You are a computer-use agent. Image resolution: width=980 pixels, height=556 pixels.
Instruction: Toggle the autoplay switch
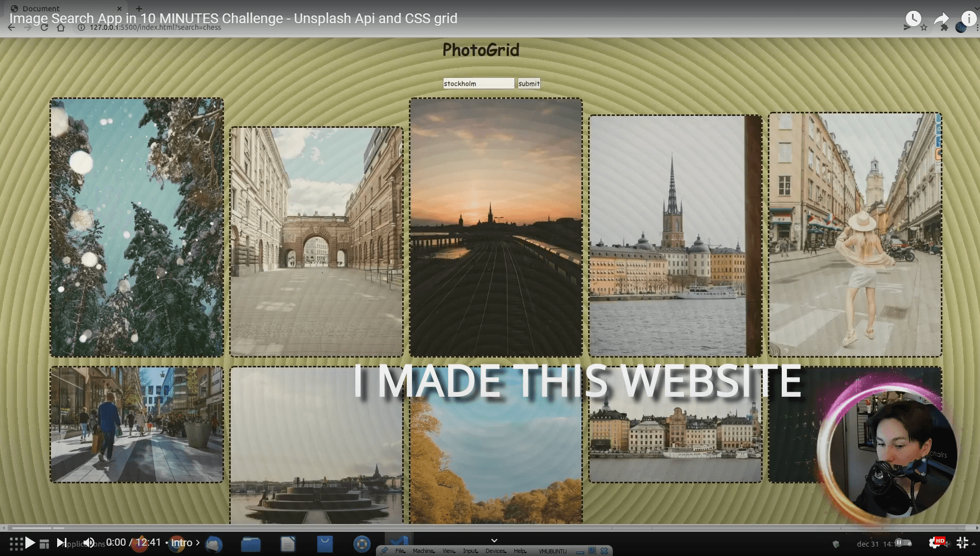pyautogui.click(x=903, y=543)
